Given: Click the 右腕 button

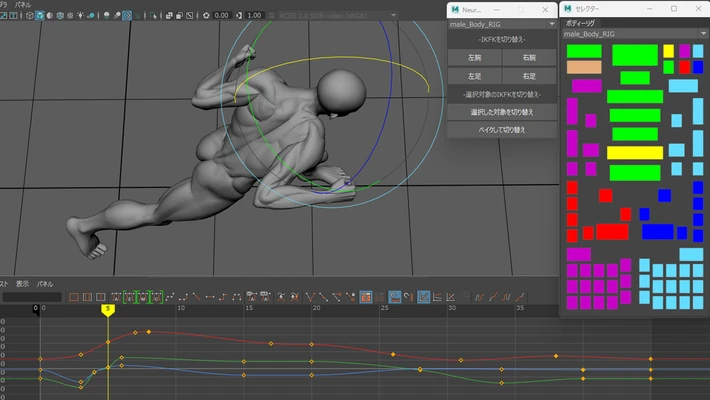Looking at the screenshot, I should pyautogui.click(x=529, y=58).
